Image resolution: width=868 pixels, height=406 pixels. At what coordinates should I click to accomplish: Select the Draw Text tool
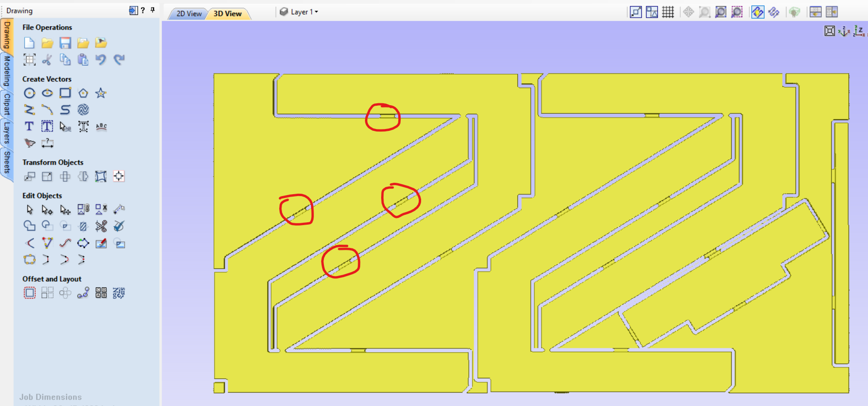(30, 127)
